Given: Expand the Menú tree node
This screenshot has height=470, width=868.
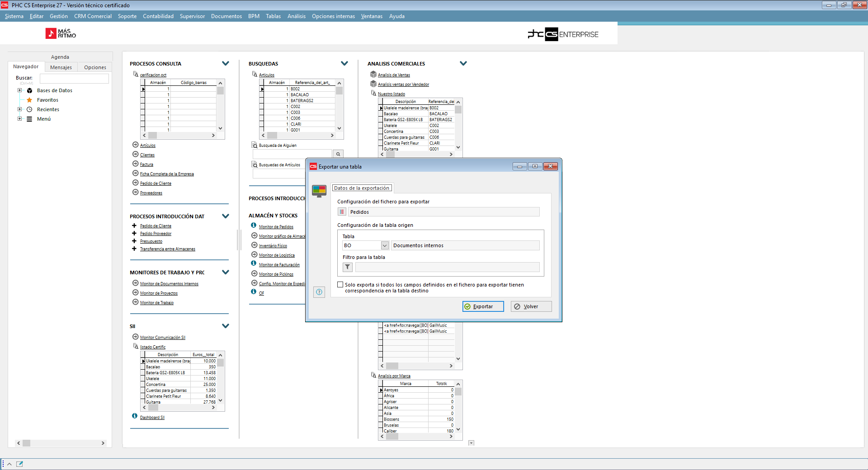Looking at the screenshot, I should pos(19,119).
